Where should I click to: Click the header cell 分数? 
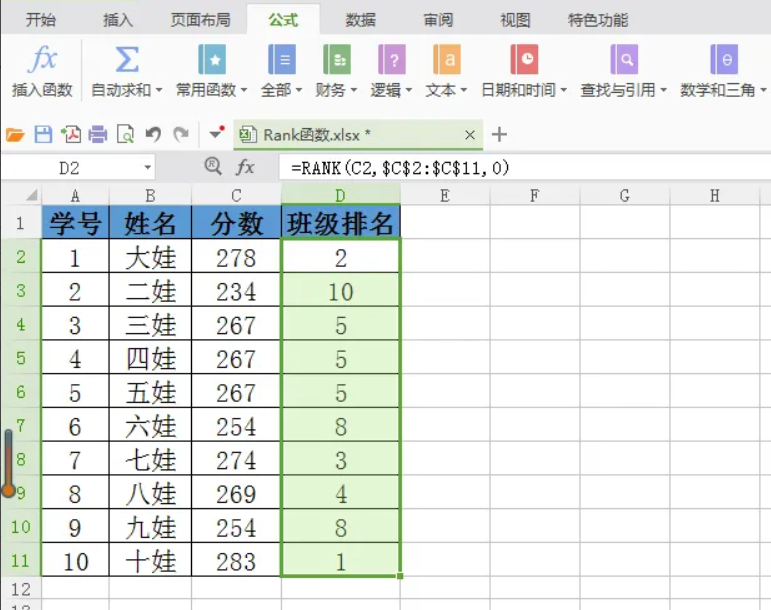(x=236, y=223)
